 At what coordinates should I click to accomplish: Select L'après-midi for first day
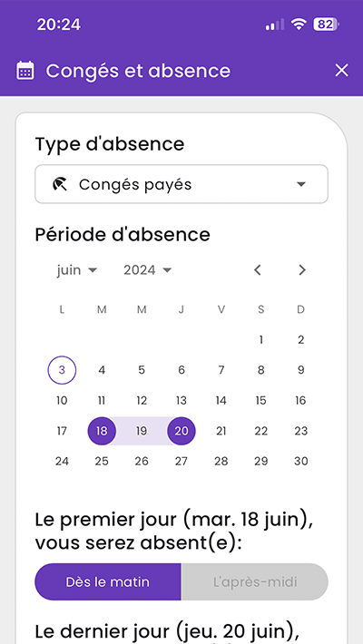click(255, 582)
